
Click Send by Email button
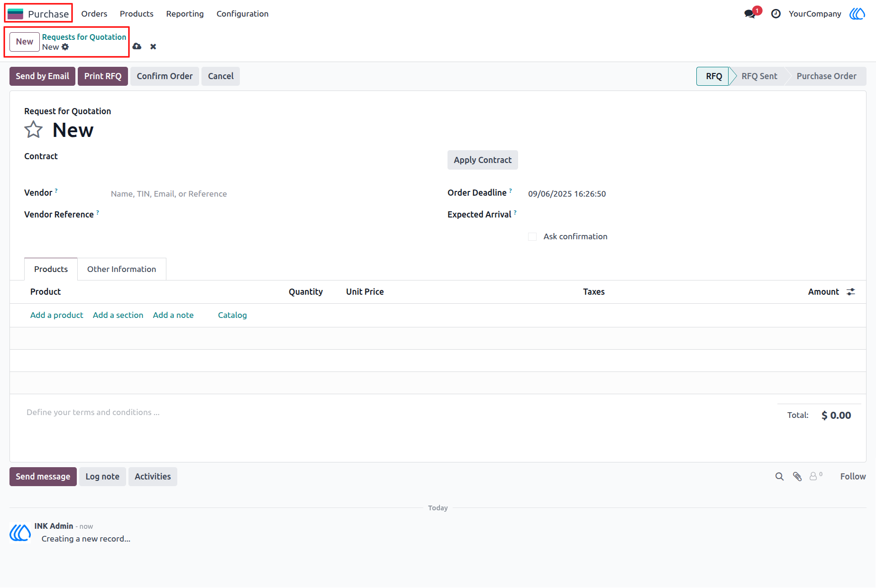(43, 76)
